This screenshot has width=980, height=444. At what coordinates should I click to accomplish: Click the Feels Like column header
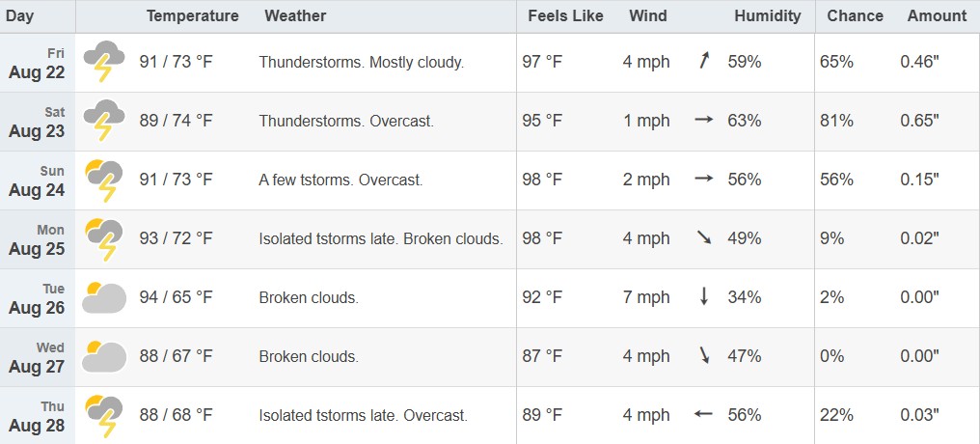point(565,16)
